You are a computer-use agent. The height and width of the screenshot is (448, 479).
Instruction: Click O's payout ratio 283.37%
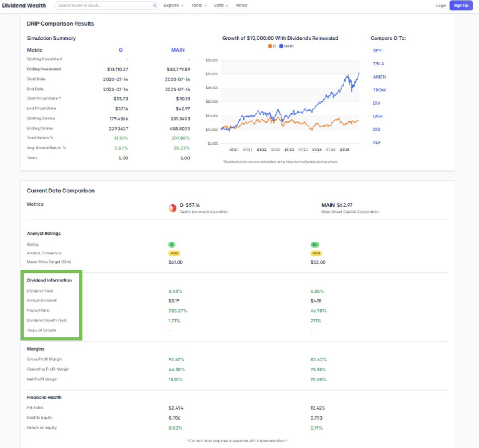tap(178, 311)
